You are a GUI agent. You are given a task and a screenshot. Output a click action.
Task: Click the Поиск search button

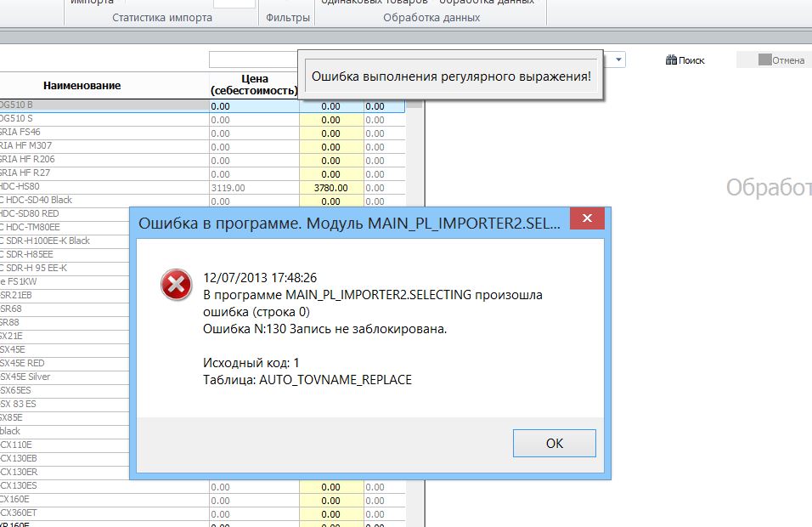click(685, 60)
